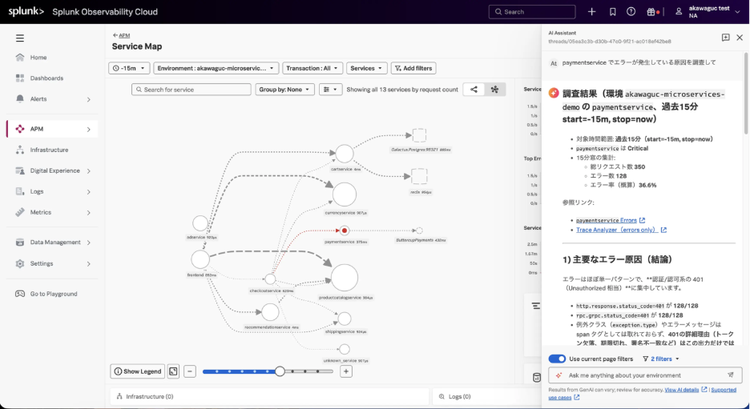Go to Playground link

(53, 294)
